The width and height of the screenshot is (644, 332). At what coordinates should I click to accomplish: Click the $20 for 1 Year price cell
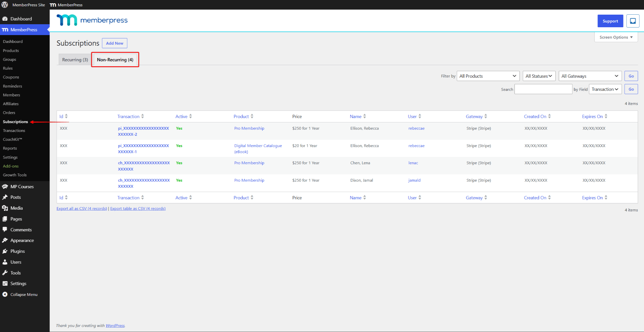pos(305,146)
